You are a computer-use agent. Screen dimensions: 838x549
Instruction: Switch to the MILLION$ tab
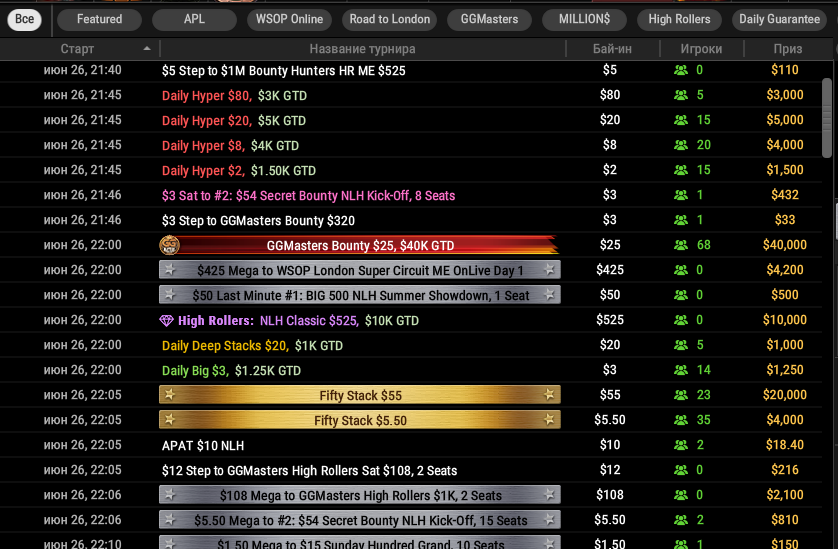pos(584,19)
